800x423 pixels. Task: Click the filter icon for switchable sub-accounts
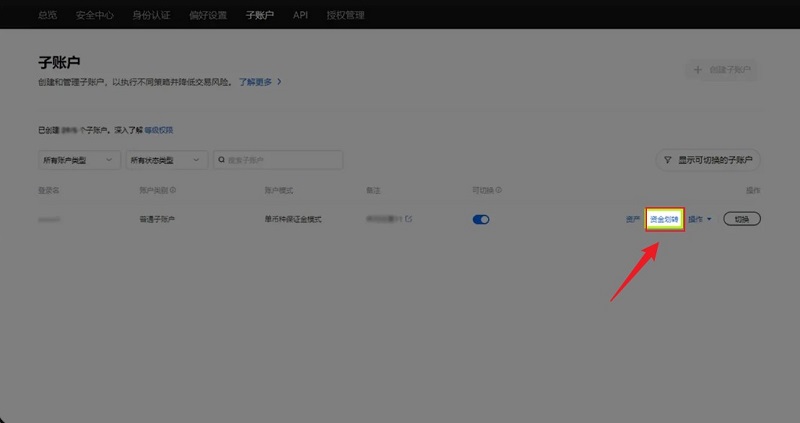(x=668, y=160)
